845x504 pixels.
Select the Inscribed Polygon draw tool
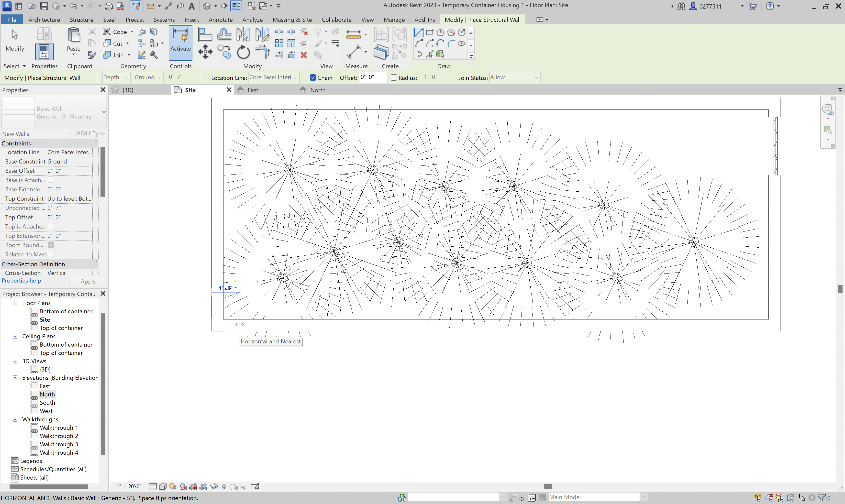(x=441, y=32)
